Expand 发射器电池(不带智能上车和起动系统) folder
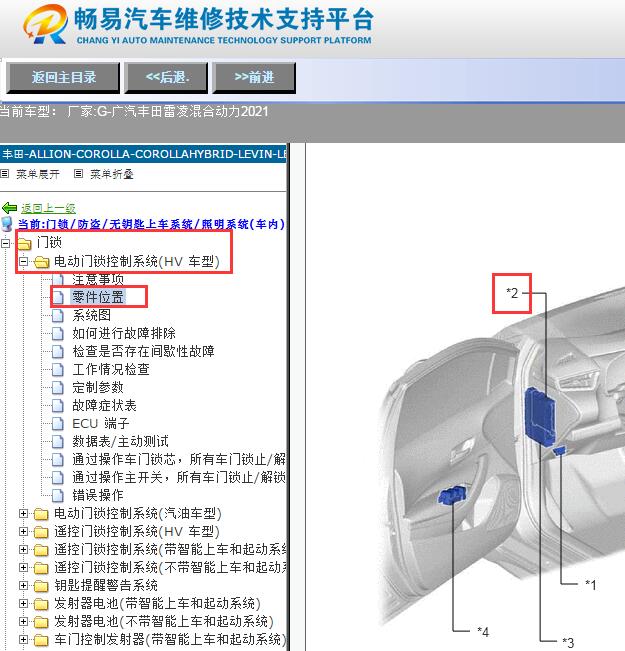 click(x=23, y=622)
